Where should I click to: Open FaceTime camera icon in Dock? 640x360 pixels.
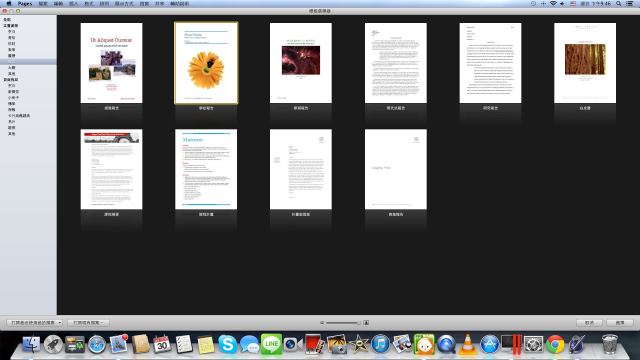coord(293,344)
